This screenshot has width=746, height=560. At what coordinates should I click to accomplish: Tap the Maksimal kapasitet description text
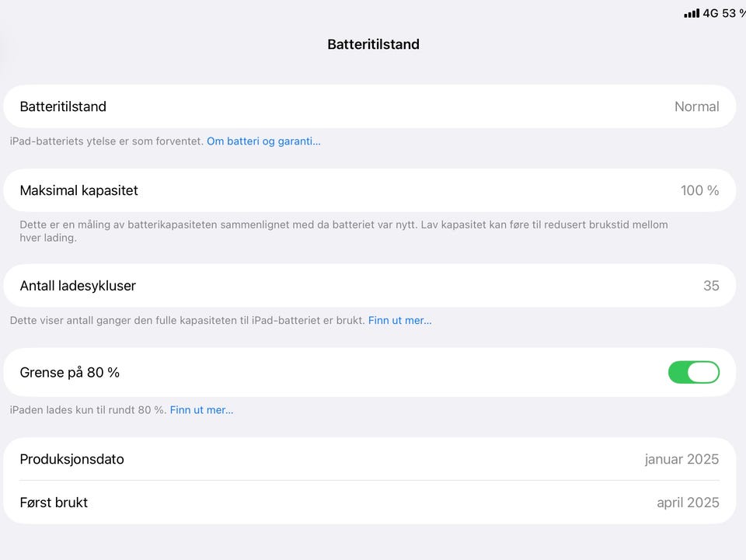(343, 231)
